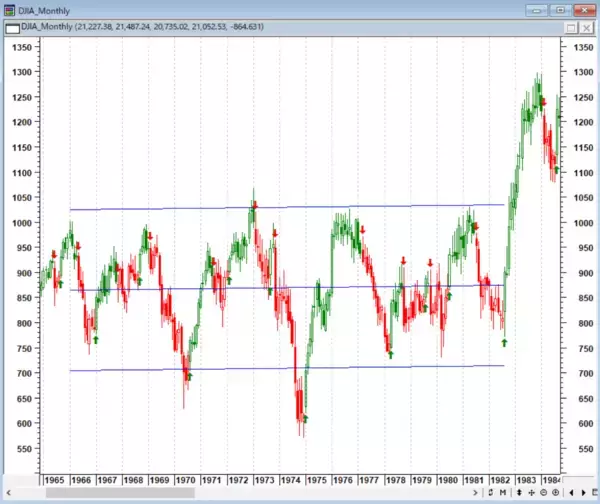600x504 pixels.
Task: Click the 1000 label on the left price axis
Action: [22, 223]
